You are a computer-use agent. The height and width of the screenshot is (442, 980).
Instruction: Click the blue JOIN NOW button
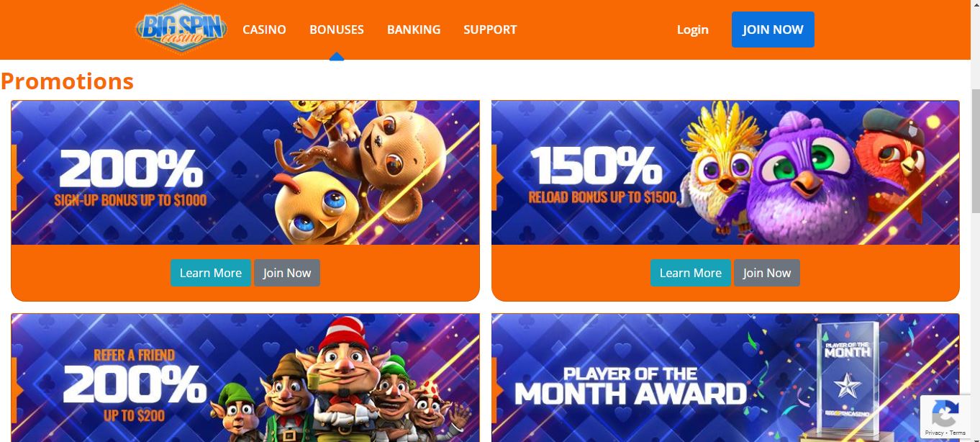[773, 30]
